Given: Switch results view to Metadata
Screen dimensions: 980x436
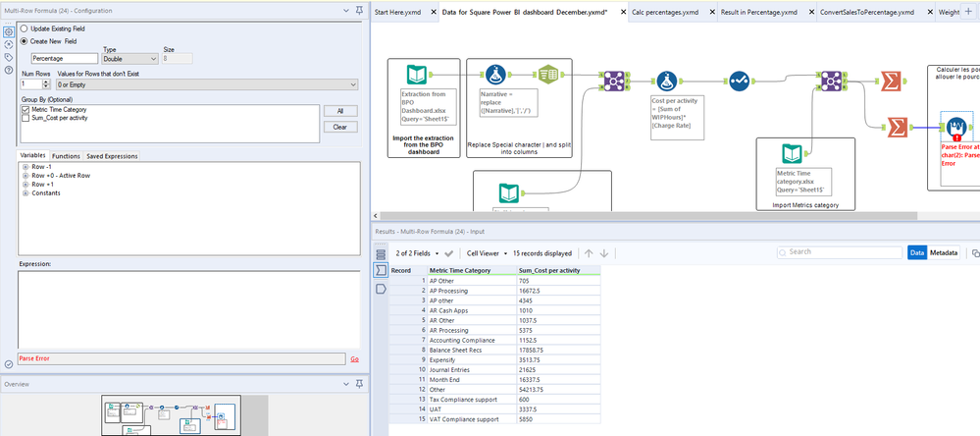Looking at the screenshot, I should click(944, 252).
